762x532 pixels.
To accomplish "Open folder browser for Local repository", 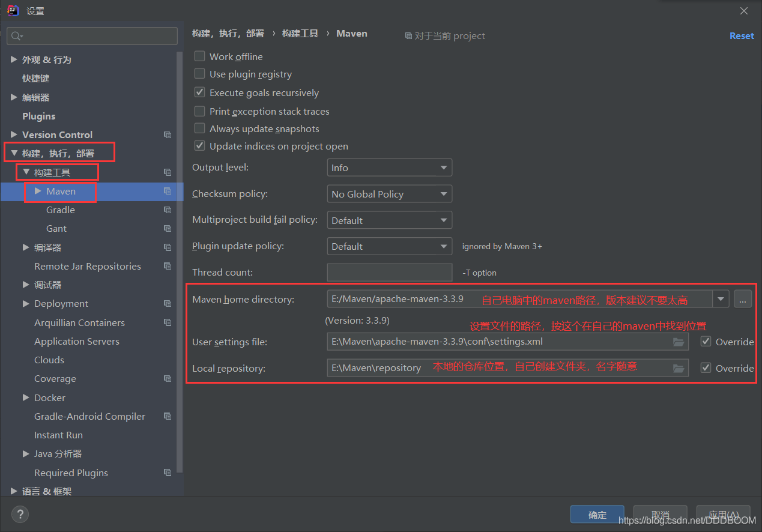I will (679, 368).
